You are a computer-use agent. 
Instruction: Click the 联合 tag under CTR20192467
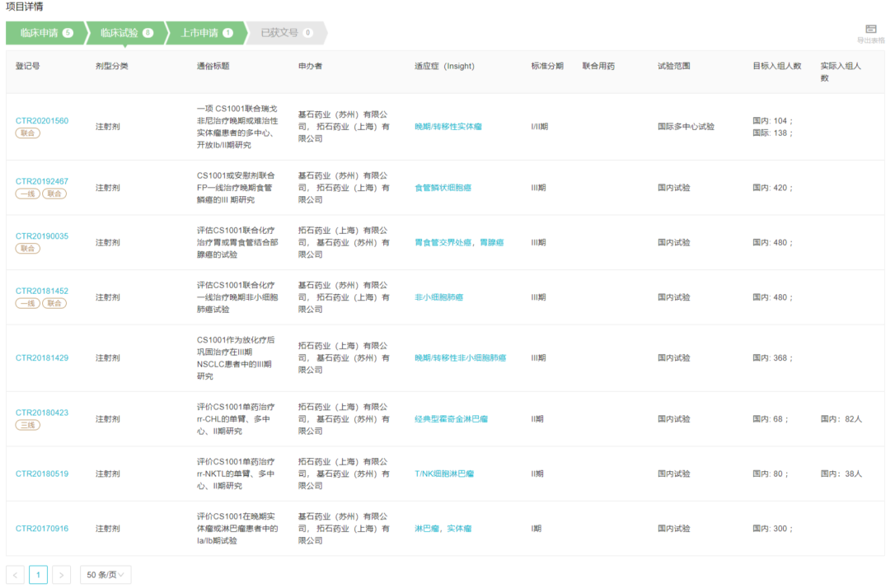point(54,194)
